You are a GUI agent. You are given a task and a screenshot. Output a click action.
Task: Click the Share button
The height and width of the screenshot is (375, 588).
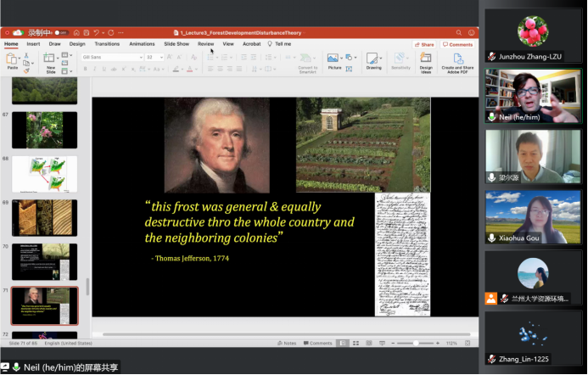pos(424,45)
